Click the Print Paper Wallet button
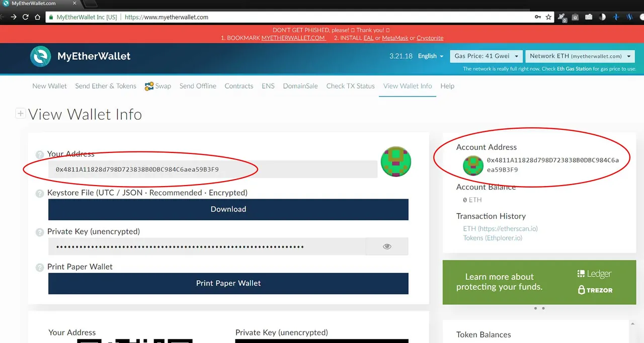This screenshot has height=343, width=644. click(x=228, y=283)
